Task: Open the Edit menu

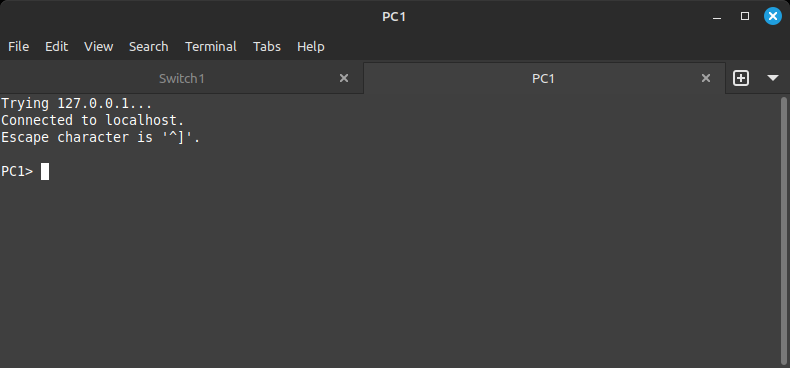Action: coord(56,46)
